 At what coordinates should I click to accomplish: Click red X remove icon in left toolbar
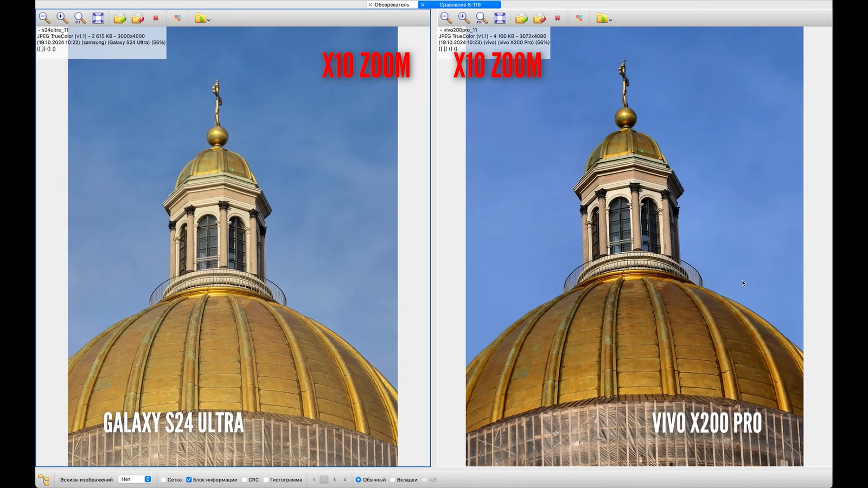(156, 18)
